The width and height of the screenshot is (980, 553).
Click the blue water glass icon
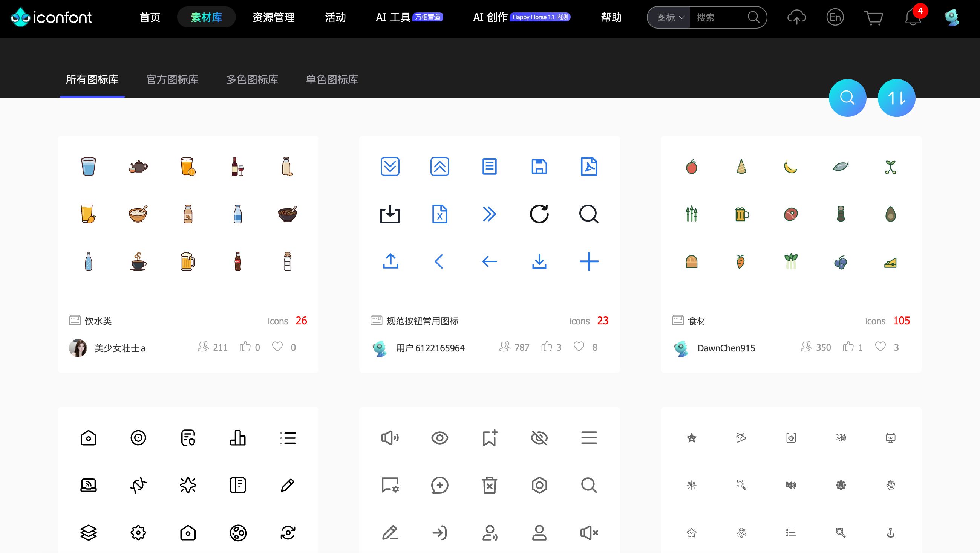(x=89, y=167)
